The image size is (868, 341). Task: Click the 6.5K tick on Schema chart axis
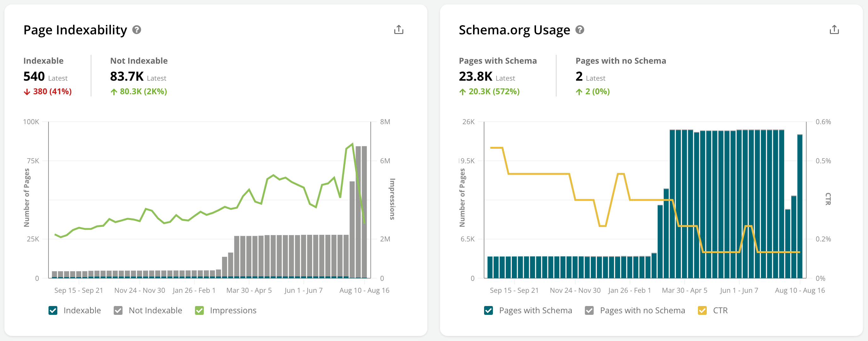coord(468,239)
